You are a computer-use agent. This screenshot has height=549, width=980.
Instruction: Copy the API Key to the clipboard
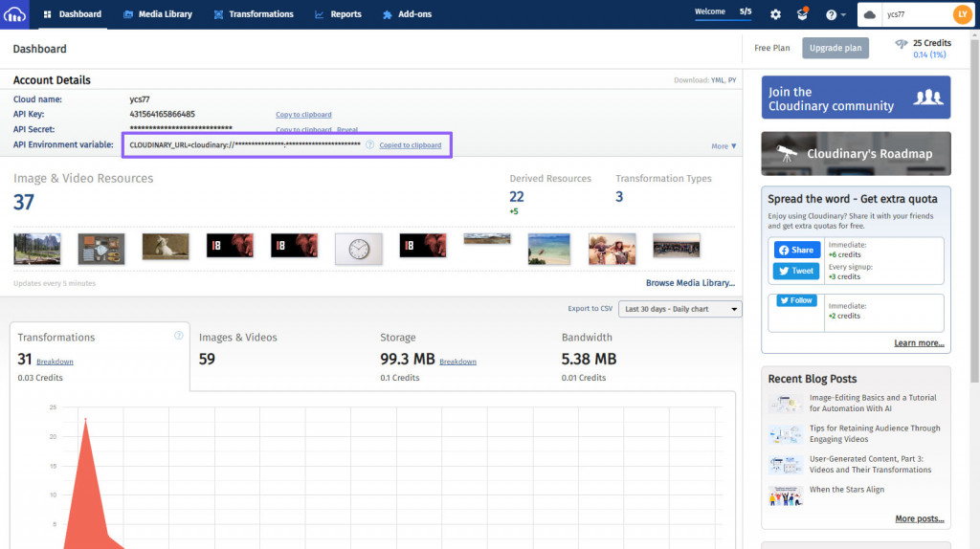pos(303,115)
